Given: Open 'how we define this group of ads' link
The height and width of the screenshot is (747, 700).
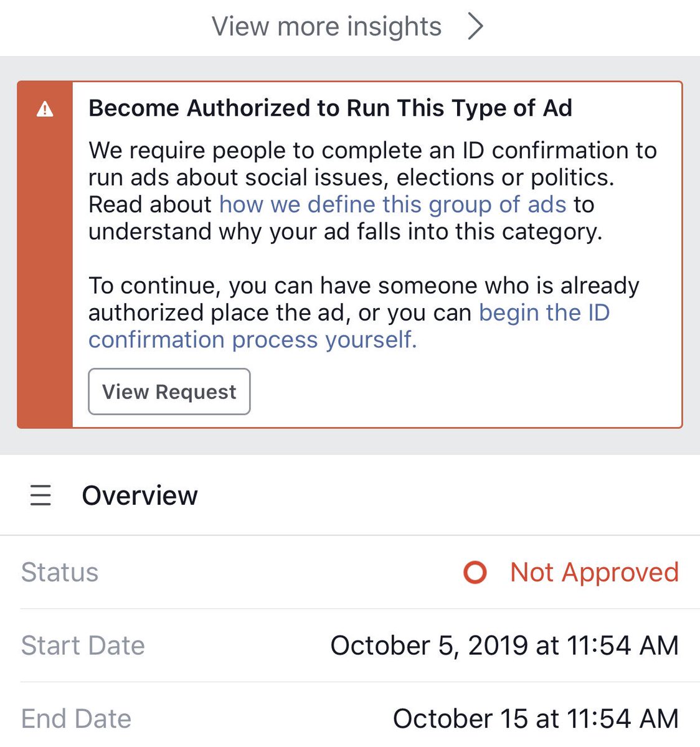Looking at the screenshot, I should pyautogui.click(x=393, y=204).
